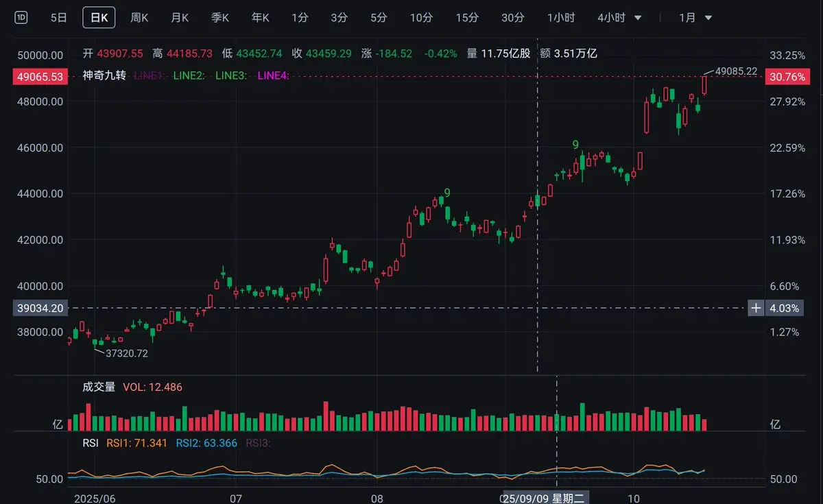Click the 低 43452.74 low value

tap(252, 53)
